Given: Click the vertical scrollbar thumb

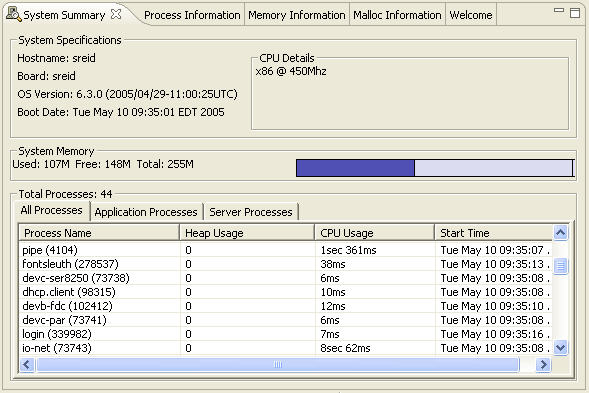Looking at the screenshot, I should [560, 266].
